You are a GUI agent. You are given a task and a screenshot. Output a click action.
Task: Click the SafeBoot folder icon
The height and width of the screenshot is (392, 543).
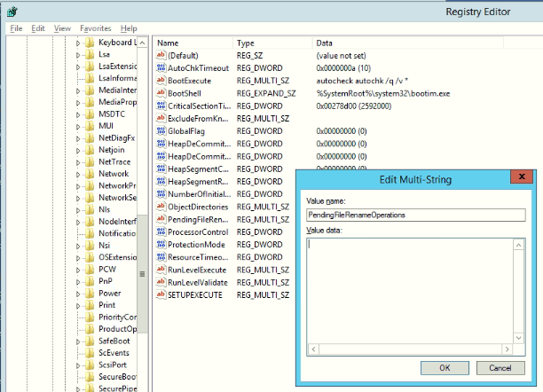(x=90, y=341)
